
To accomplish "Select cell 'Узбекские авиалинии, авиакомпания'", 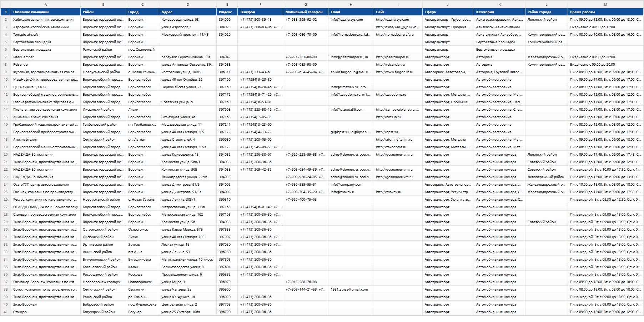I will (x=46, y=20).
